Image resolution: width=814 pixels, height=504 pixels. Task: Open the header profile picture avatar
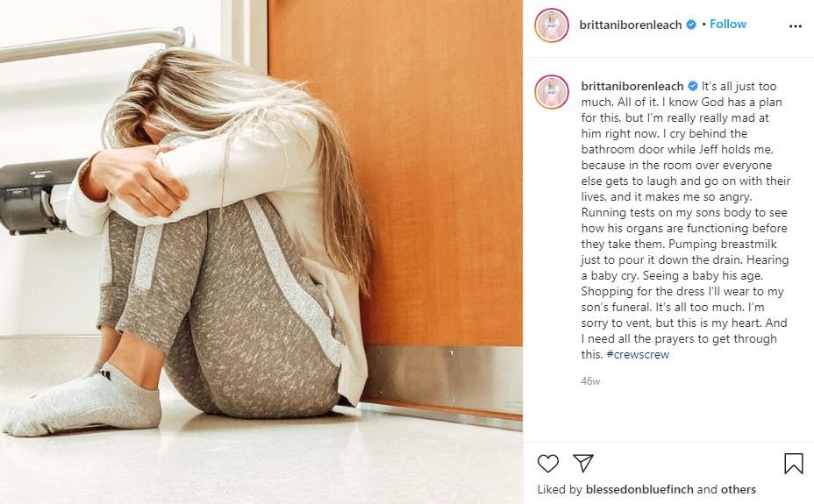click(552, 25)
